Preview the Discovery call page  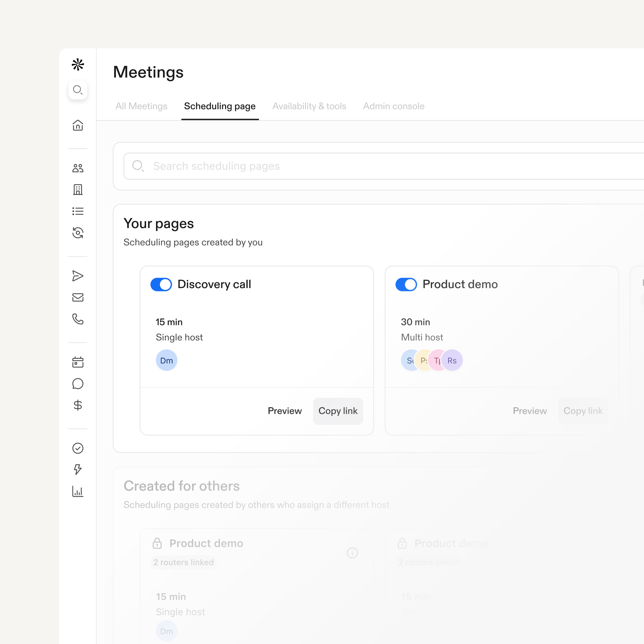coord(285,411)
